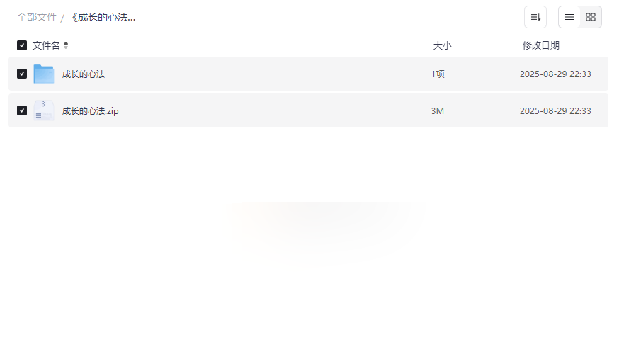Switch to grid view layout
The width and height of the screenshot is (619, 364).
point(591,17)
